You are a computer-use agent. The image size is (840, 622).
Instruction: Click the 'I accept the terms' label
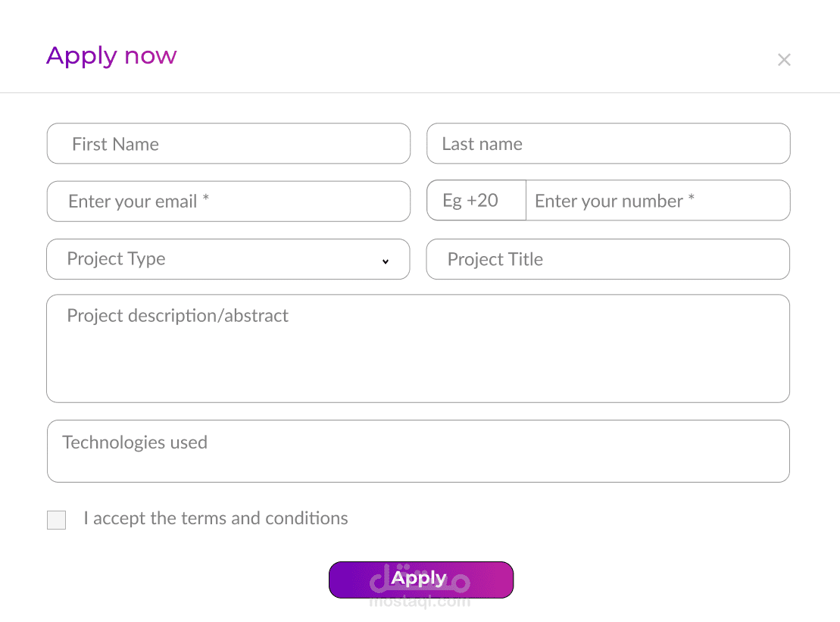216,518
